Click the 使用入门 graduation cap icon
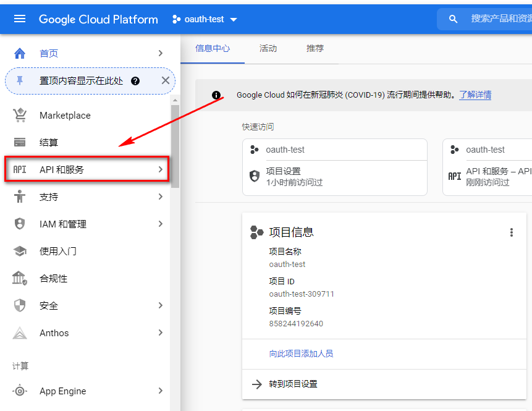Screen dimensions: 532x411 20,251
